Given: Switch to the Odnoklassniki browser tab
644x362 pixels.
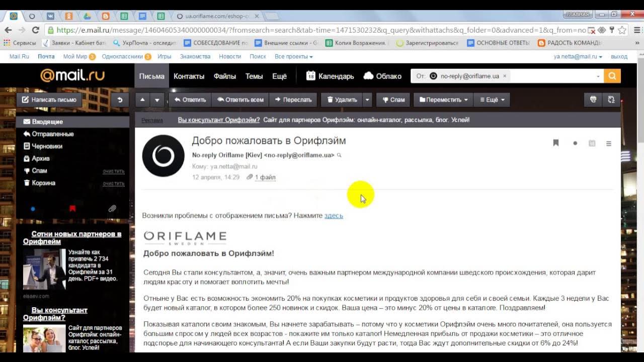Looking at the screenshot, I should tap(69, 16).
